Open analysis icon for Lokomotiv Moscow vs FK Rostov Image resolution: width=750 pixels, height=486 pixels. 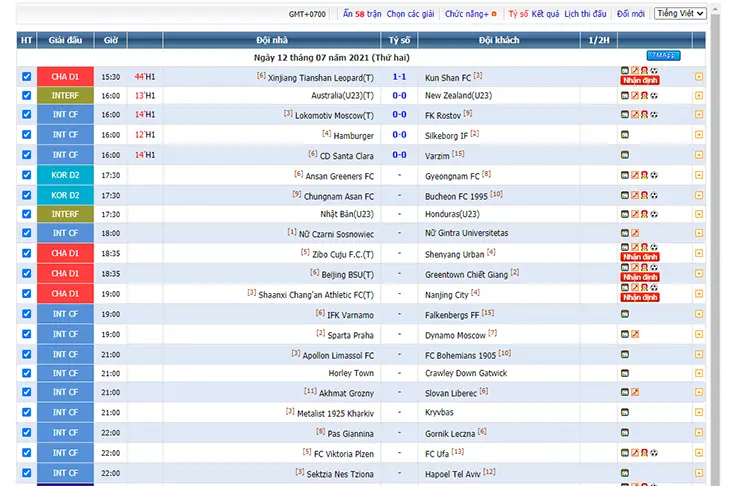625,115
